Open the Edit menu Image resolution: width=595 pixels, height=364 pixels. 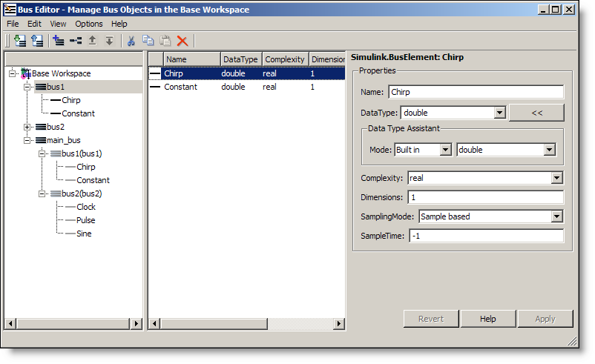[x=34, y=24]
